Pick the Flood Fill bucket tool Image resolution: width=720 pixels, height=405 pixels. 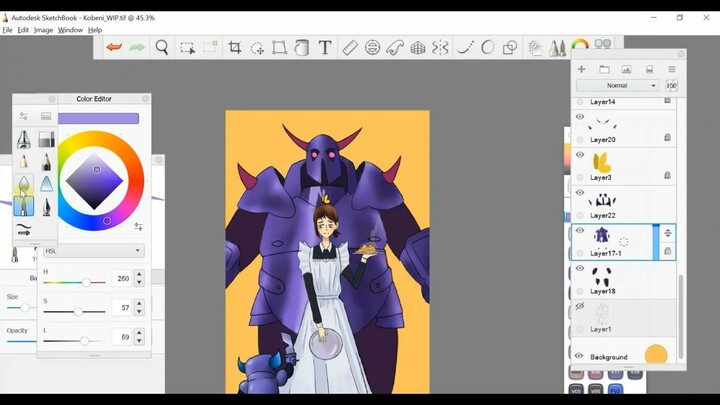302,47
